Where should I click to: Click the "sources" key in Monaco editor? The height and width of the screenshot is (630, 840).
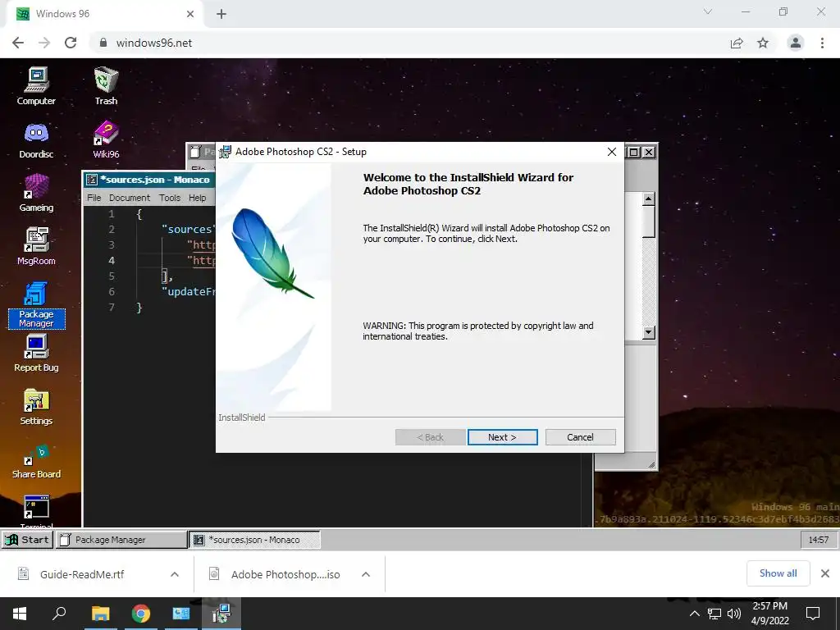188,230
